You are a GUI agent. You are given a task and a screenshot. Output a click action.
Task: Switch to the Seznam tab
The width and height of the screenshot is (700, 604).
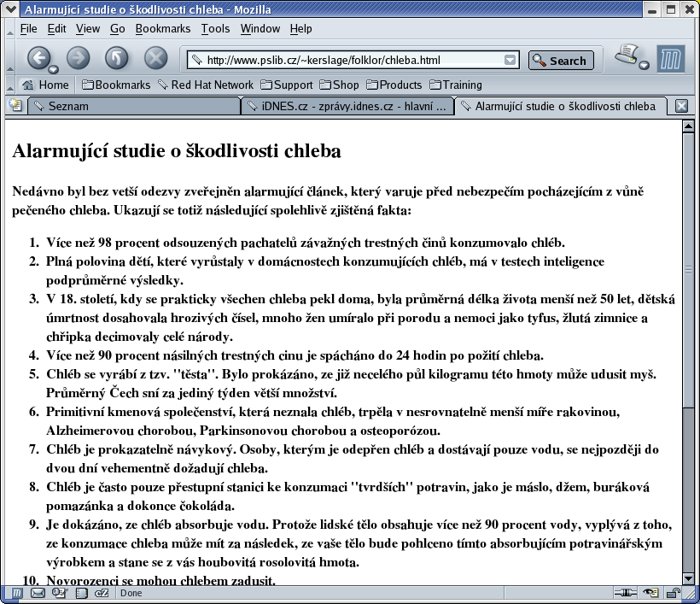pos(133,106)
